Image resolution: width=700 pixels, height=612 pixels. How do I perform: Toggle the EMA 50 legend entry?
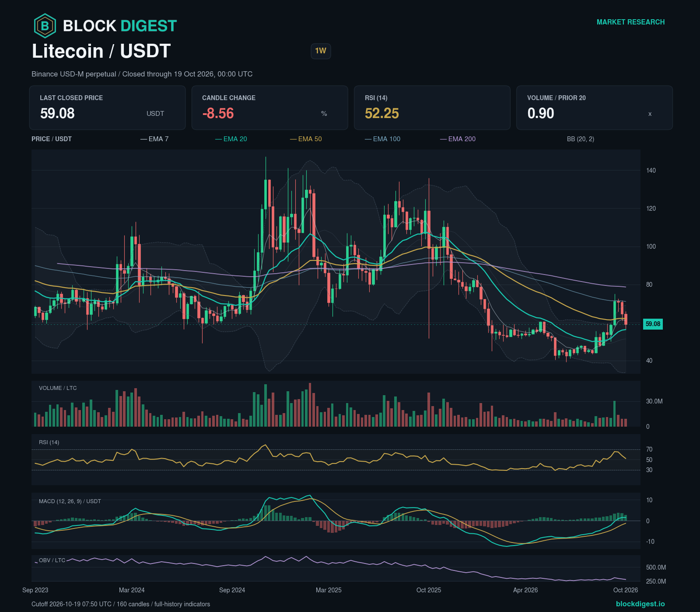(x=306, y=139)
